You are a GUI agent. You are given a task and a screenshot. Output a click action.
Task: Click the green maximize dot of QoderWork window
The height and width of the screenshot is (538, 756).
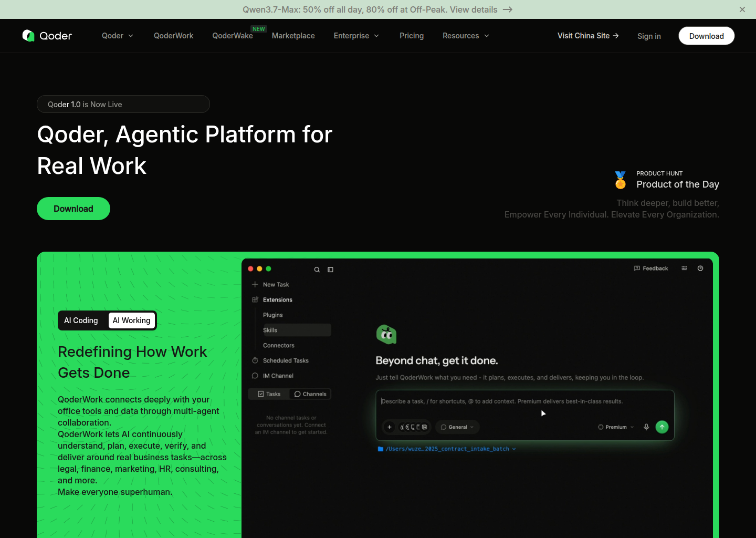(268, 269)
